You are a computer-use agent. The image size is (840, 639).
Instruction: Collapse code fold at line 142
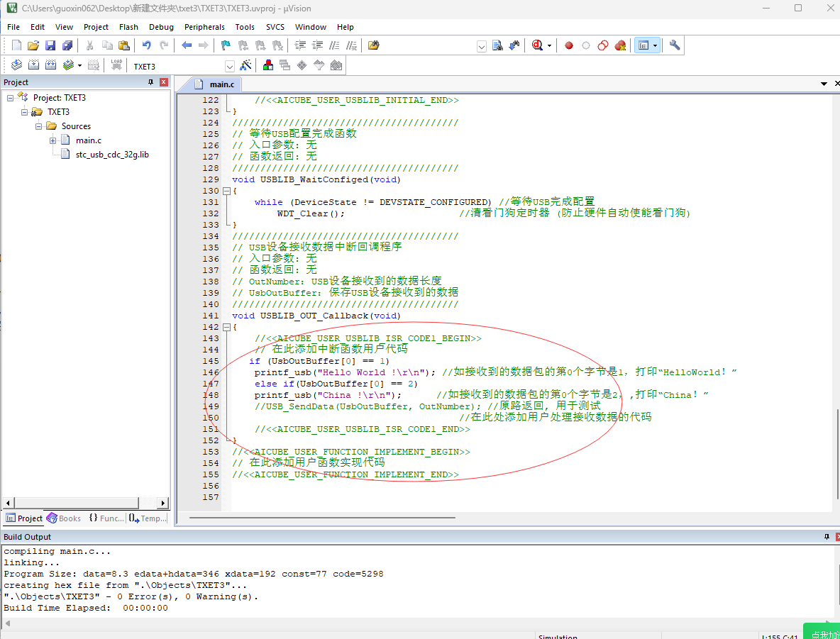pyautogui.click(x=226, y=327)
